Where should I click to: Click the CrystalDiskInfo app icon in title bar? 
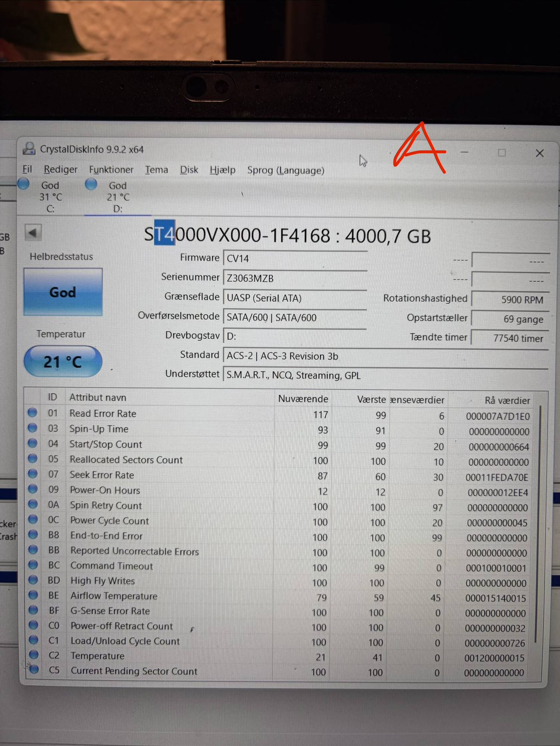(29, 149)
